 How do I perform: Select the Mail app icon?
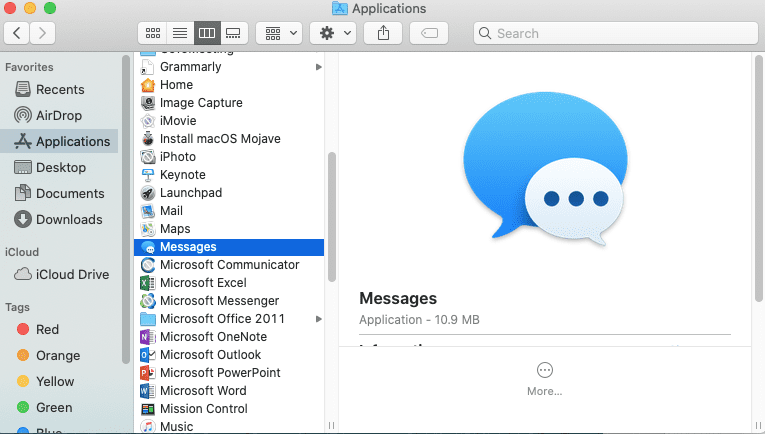click(x=148, y=211)
